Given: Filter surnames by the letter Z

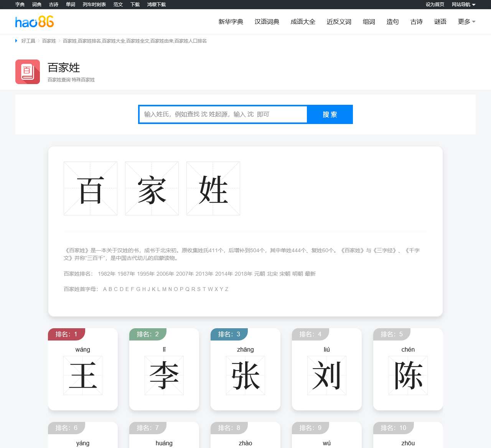Looking at the screenshot, I should (x=227, y=289).
